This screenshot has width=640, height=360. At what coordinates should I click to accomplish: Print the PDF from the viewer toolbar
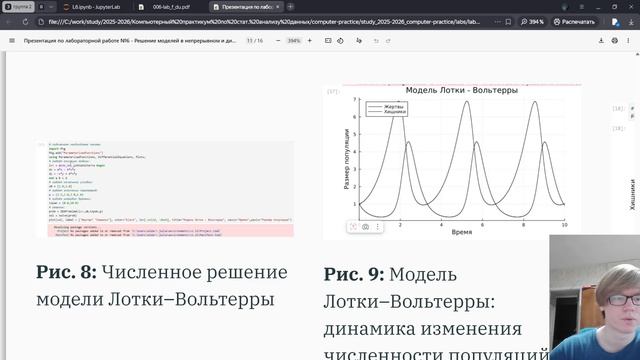[x=615, y=41]
